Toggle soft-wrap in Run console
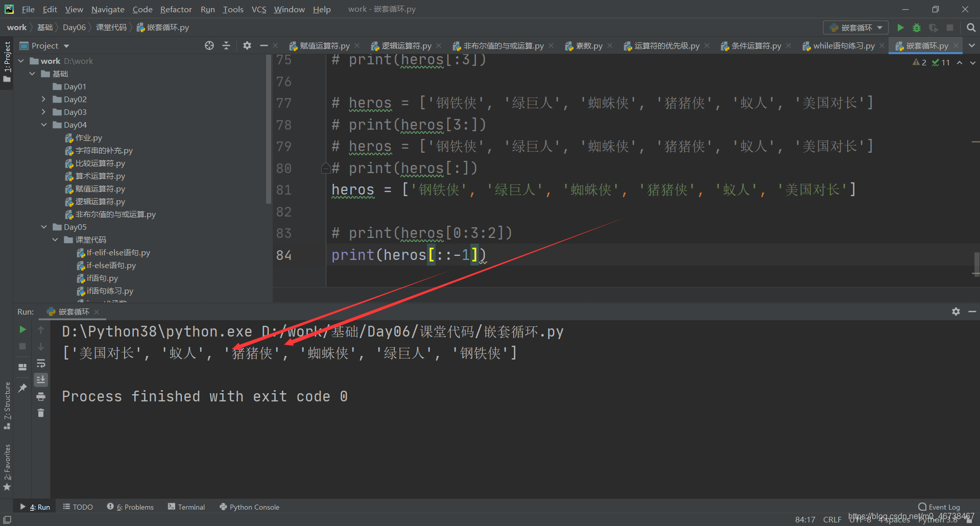The height and width of the screenshot is (526, 980). coord(41,363)
